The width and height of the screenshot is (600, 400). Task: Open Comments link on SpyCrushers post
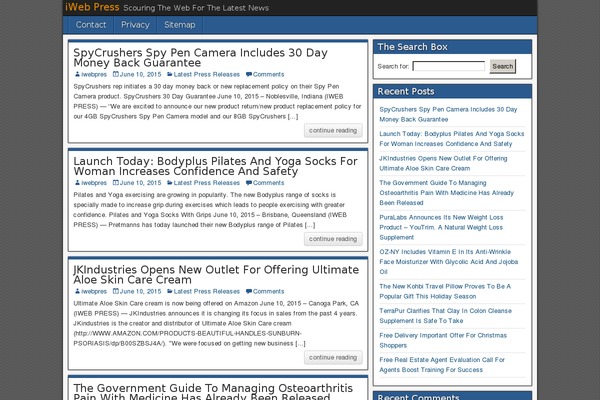(268, 74)
